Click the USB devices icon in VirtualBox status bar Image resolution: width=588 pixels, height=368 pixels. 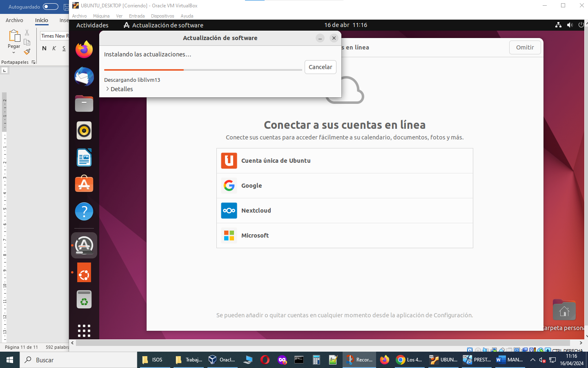[x=501, y=350]
